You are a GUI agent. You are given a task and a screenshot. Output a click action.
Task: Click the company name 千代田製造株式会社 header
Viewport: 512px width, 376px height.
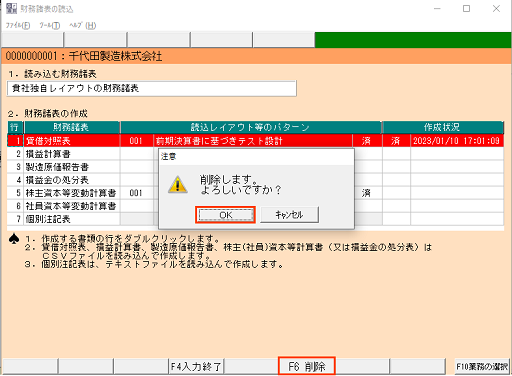coord(115,56)
